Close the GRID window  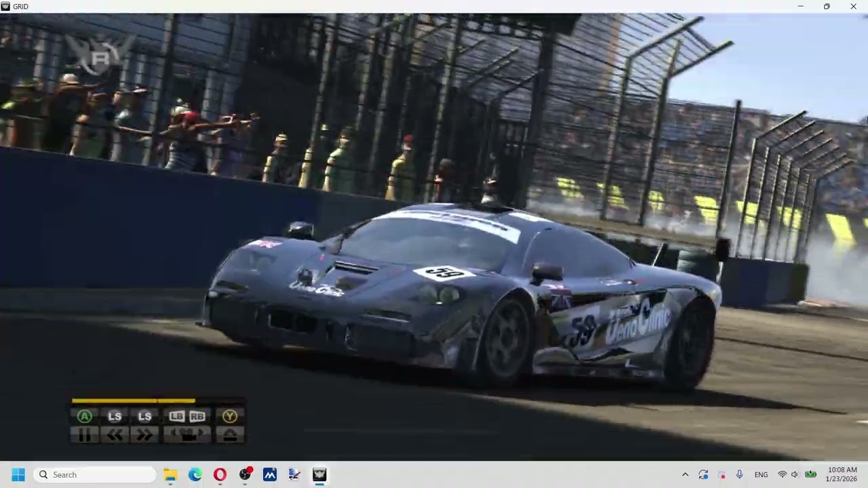(x=853, y=6)
